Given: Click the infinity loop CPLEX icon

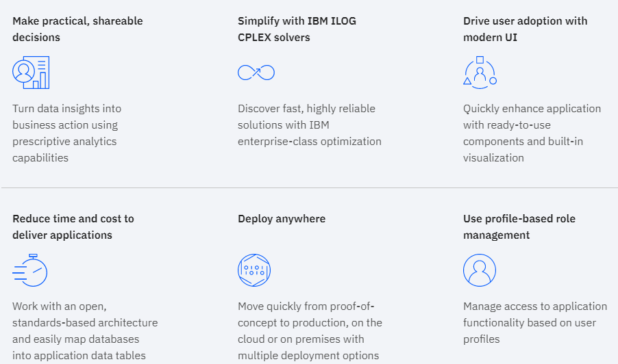Looking at the screenshot, I should [256, 73].
